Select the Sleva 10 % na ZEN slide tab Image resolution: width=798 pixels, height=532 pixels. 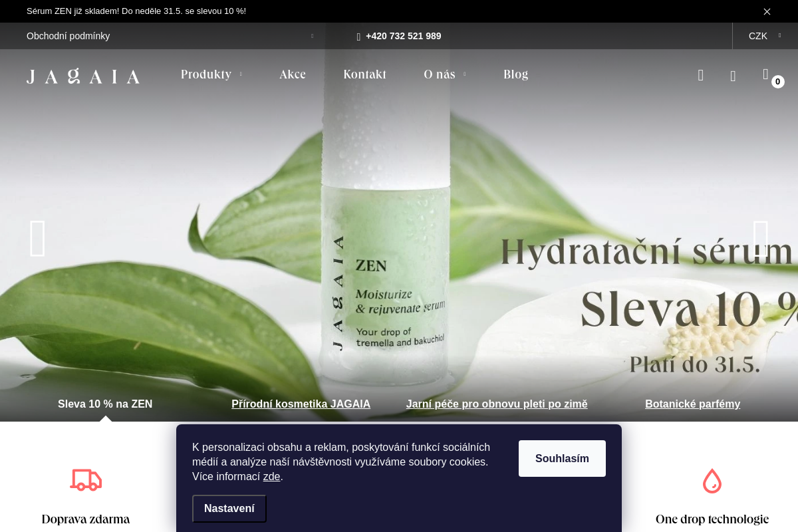pyautogui.click(x=105, y=404)
